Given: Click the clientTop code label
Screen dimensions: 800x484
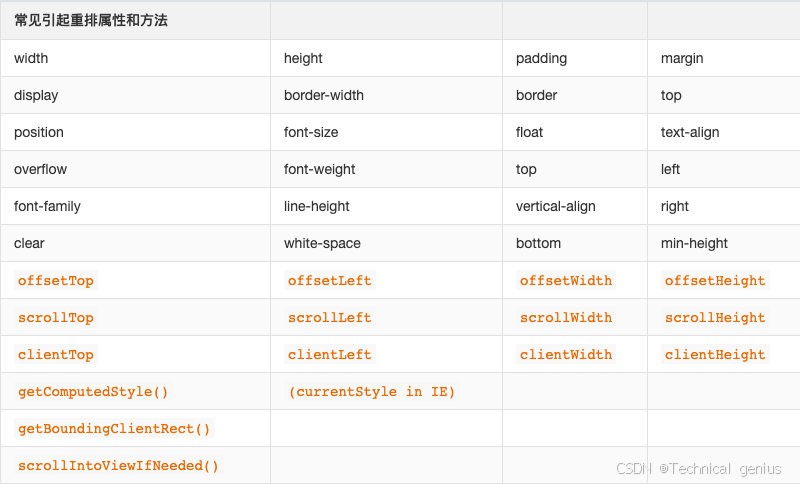Looking at the screenshot, I should (56, 355).
